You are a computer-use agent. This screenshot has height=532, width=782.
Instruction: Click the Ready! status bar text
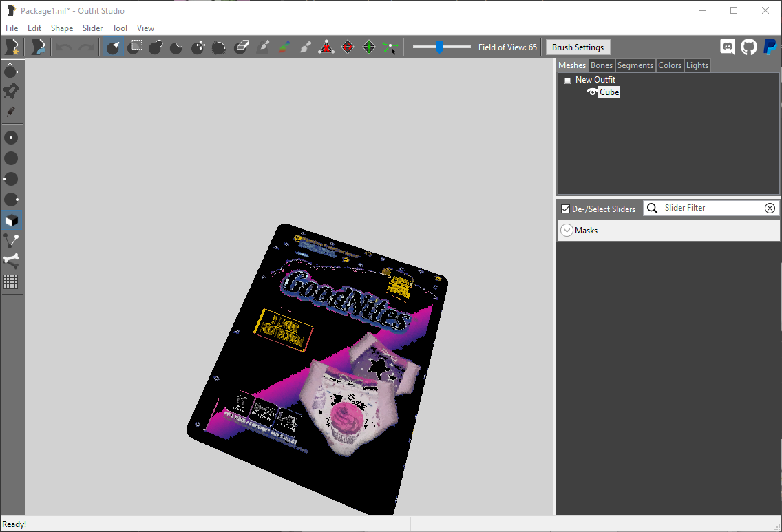14,524
